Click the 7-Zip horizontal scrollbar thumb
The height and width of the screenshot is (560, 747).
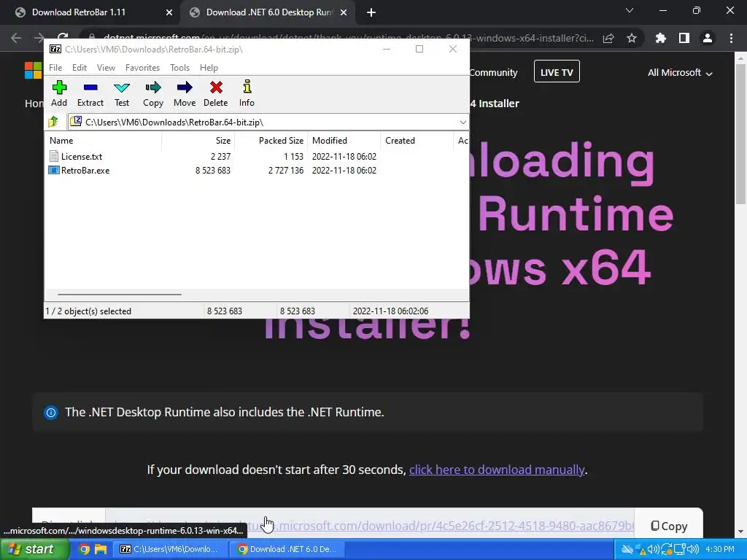[x=119, y=295]
